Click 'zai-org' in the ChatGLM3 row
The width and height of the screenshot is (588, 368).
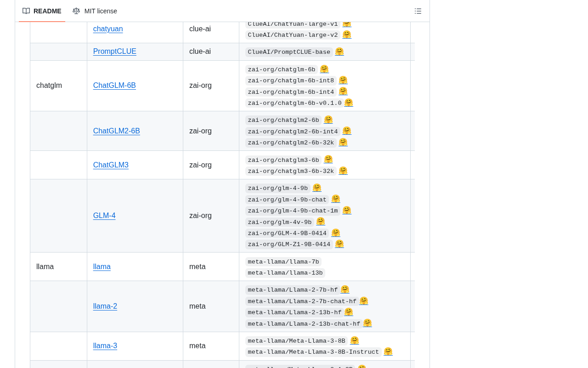tap(200, 165)
